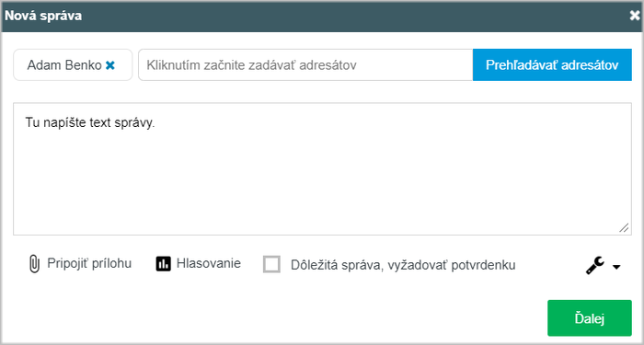Screen dimensions: 644x345
Task: Click inside the message text area
Action: (322, 168)
